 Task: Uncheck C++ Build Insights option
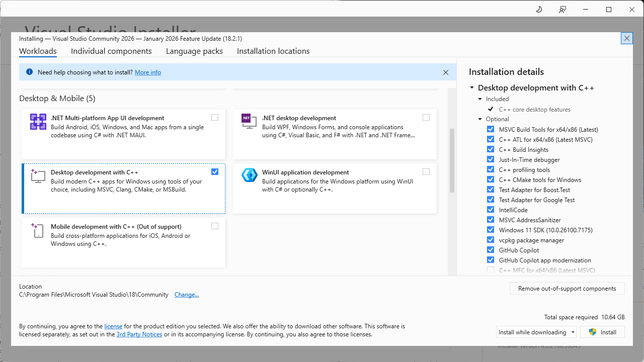491,149
